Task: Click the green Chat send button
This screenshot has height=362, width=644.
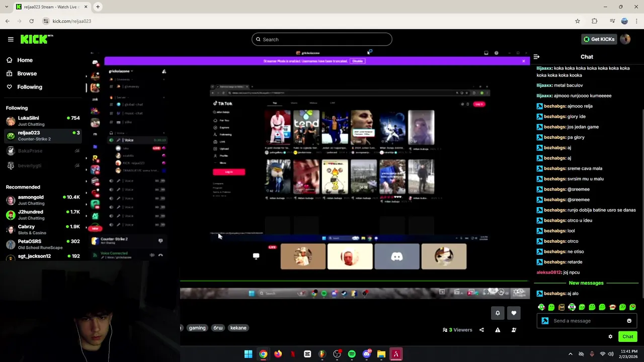Action: tap(628, 337)
